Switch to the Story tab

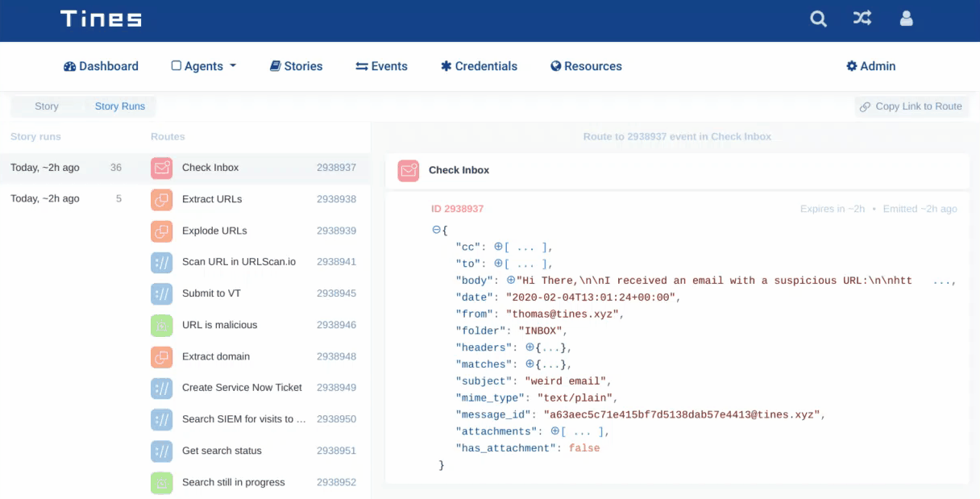pyautogui.click(x=47, y=106)
